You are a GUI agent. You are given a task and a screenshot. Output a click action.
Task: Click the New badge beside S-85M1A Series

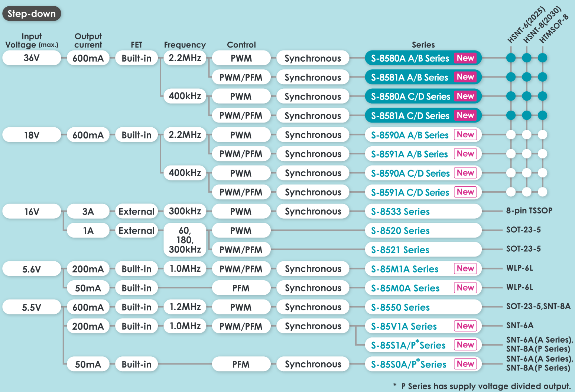[465, 268]
